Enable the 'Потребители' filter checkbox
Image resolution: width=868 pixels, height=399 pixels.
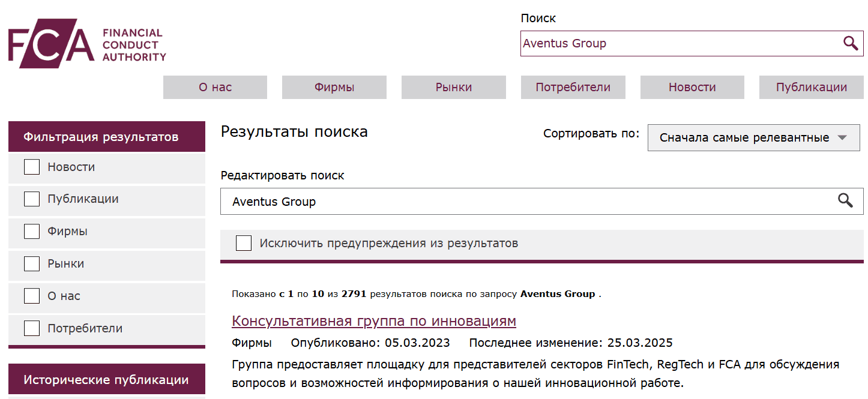(x=31, y=328)
